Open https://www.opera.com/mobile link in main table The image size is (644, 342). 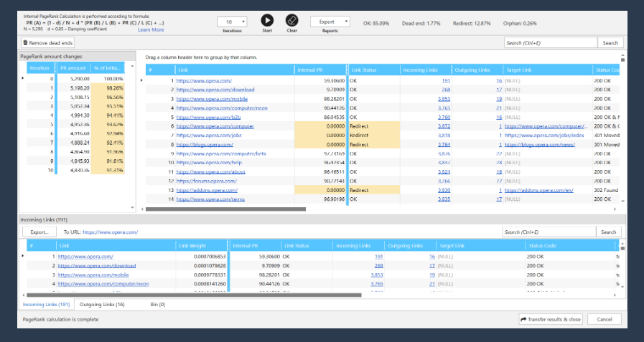(x=212, y=99)
